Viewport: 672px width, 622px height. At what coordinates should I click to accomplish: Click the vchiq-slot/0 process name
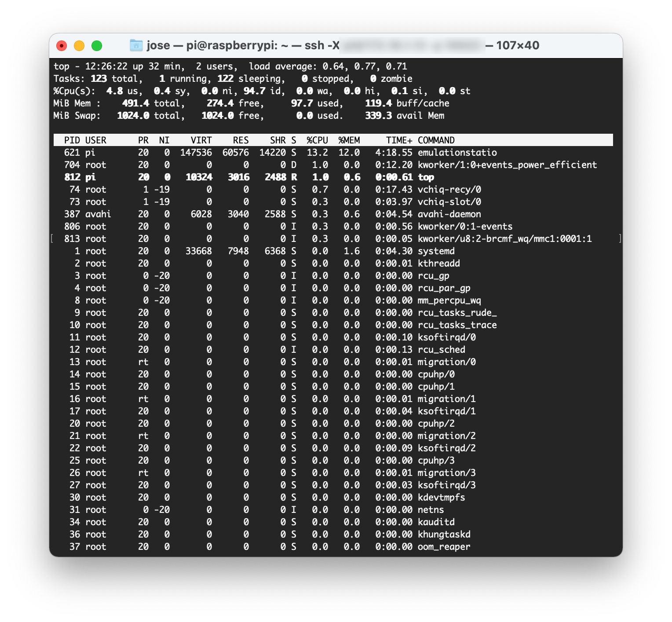click(449, 202)
